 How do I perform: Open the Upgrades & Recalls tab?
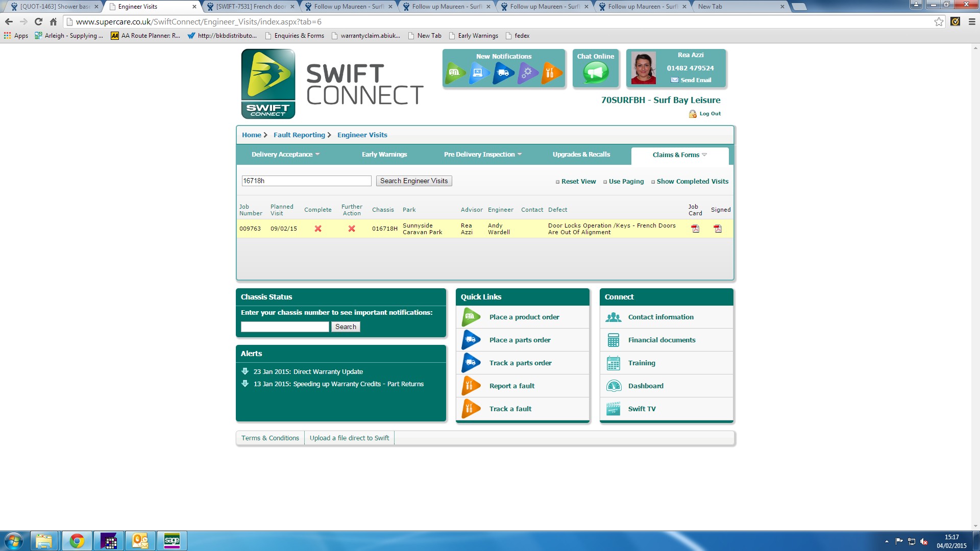(x=581, y=155)
